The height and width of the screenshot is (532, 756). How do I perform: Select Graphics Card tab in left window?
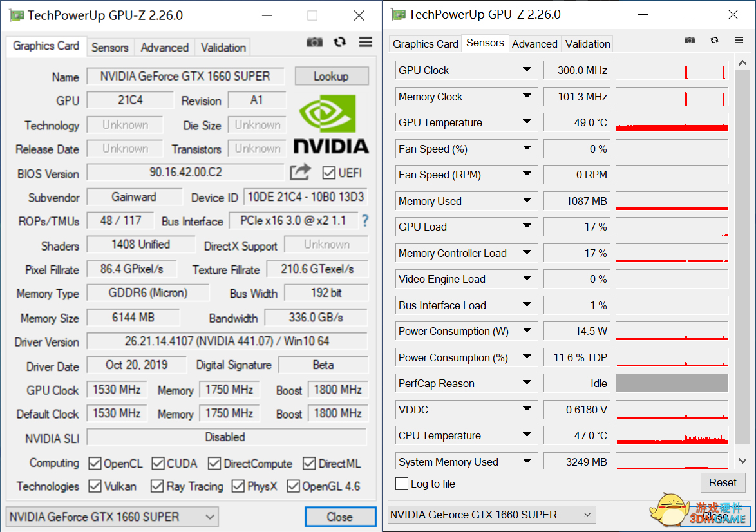coord(46,46)
